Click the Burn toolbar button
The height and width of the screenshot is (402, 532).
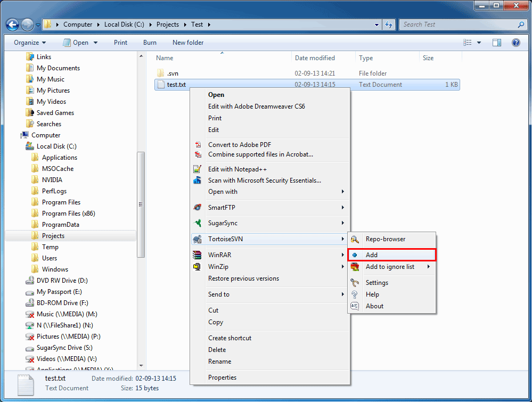(150, 43)
